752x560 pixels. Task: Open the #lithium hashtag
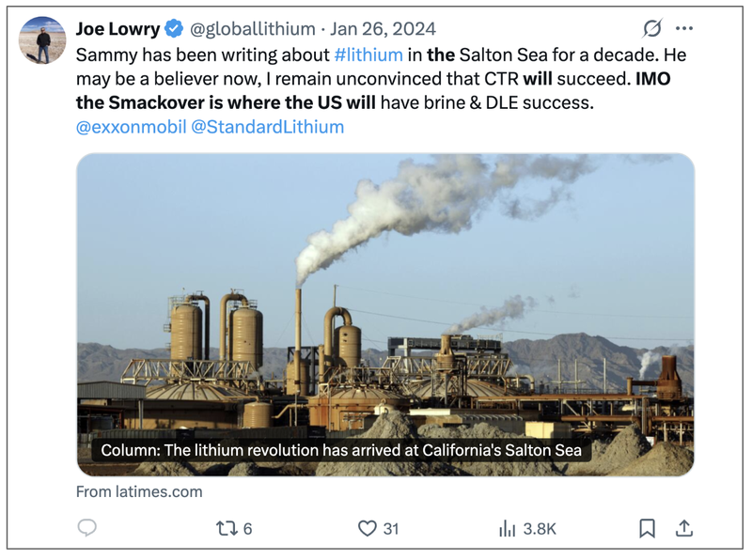tap(368, 54)
